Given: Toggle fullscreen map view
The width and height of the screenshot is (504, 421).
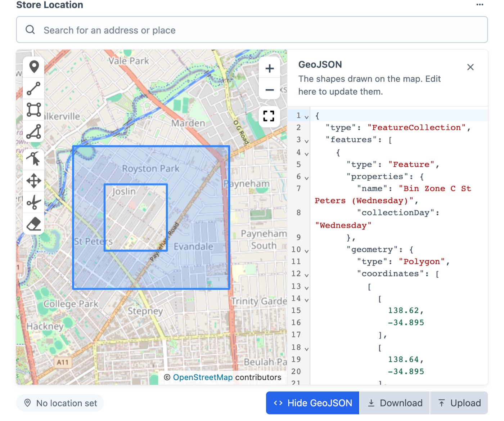Looking at the screenshot, I should [269, 116].
